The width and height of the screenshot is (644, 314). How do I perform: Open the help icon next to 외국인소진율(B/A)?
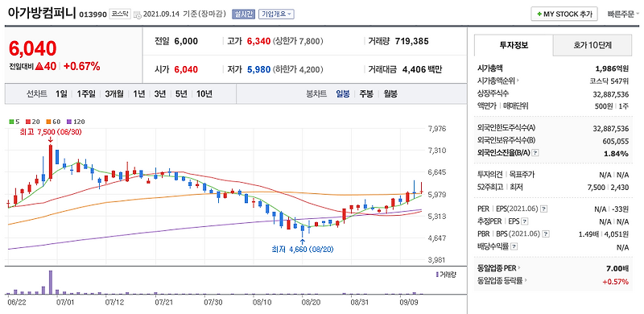535,153
